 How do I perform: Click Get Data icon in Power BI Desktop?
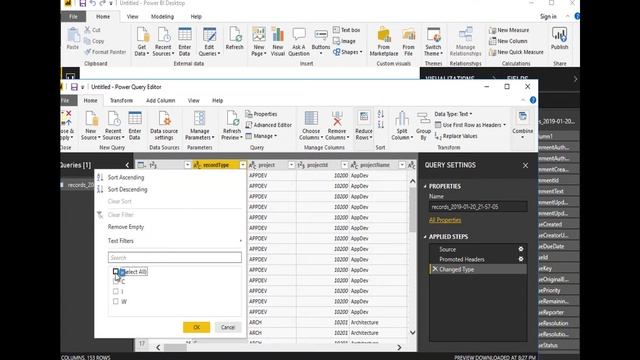click(x=142, y=41)
